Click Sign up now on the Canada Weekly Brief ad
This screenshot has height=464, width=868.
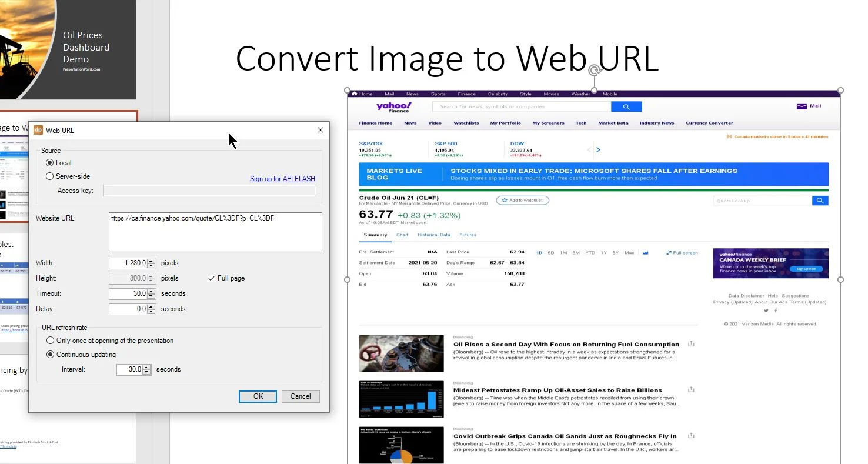point(806,269)
